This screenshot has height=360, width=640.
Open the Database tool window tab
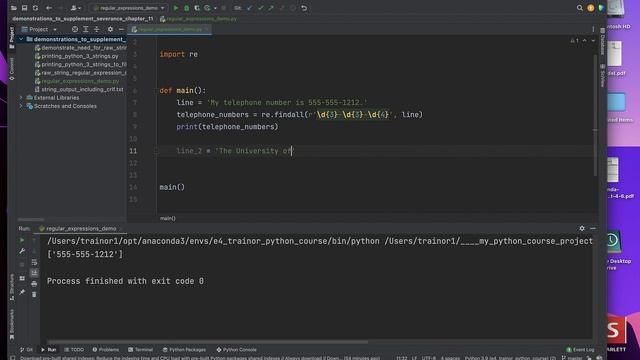(x=602, y=41)
